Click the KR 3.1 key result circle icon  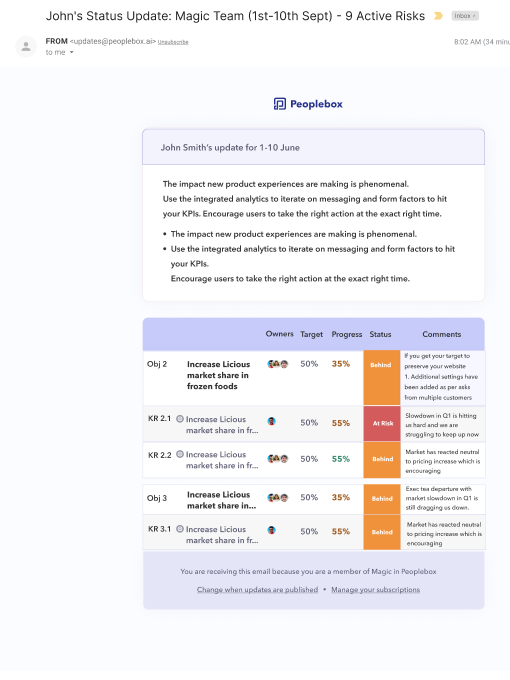click(180, 529)
